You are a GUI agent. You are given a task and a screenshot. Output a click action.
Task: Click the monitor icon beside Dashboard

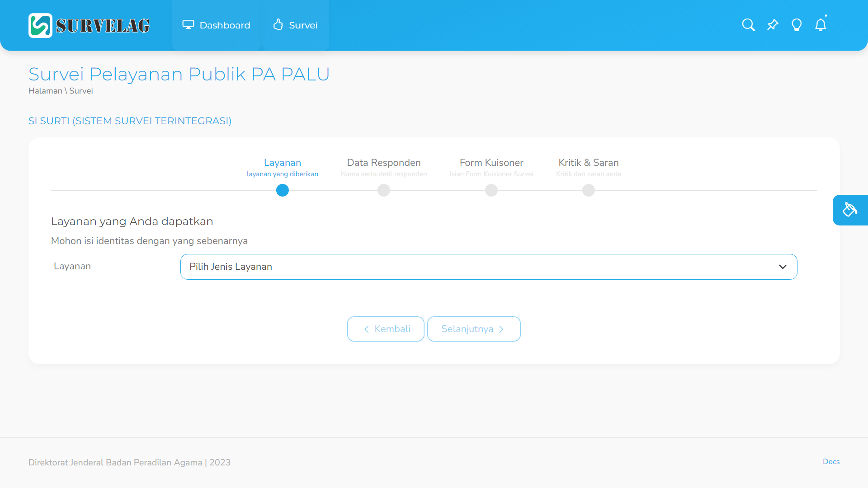click(x=188, y=25)
